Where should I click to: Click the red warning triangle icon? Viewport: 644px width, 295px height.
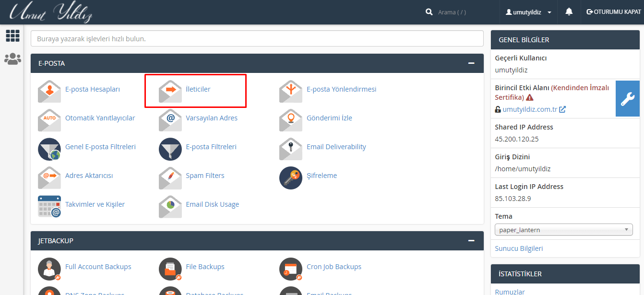tap(530, 97)
